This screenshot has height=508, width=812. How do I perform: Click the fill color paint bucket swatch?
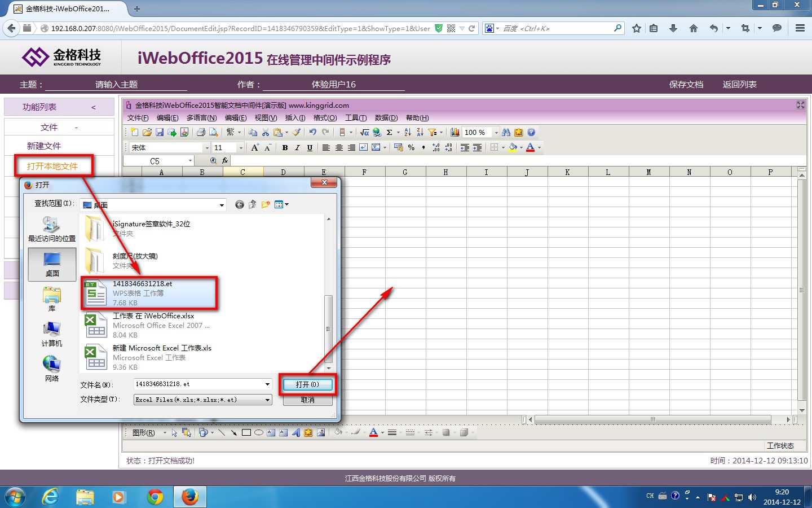[513, 147]
